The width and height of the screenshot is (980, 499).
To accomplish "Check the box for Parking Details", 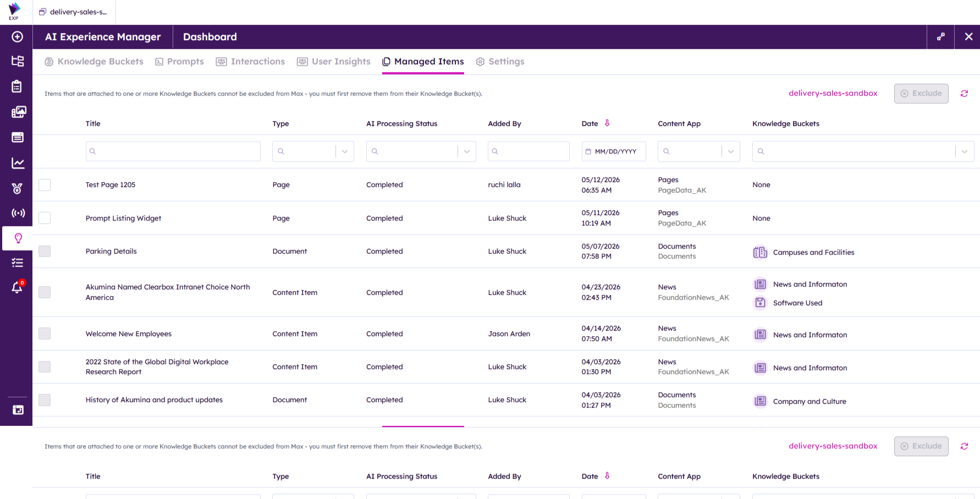I will 45,251.
